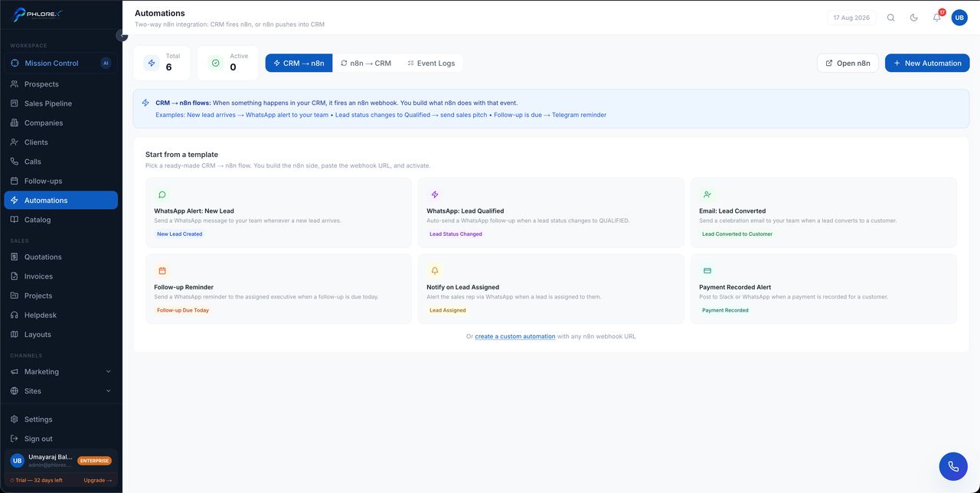Viewport: 980px width, 493px height.
Task: Open the UB avatar menu at top right
Action: tap(959, 18)
